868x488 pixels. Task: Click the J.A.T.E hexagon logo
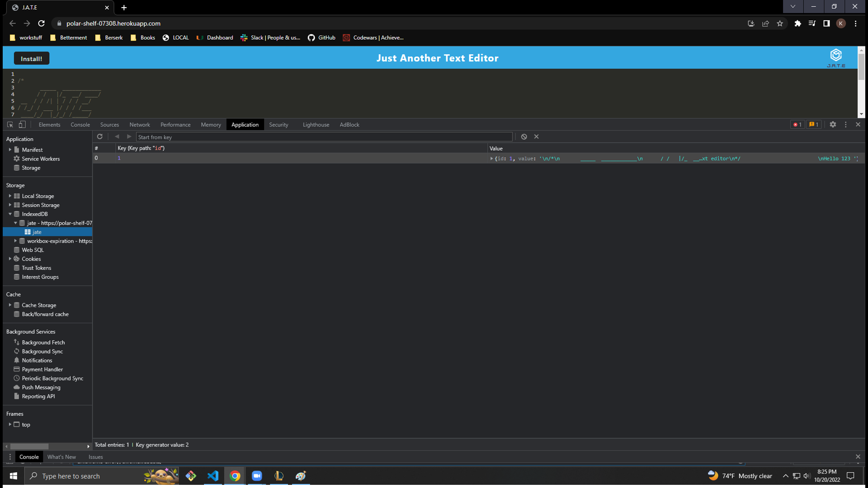click(836, 55)
